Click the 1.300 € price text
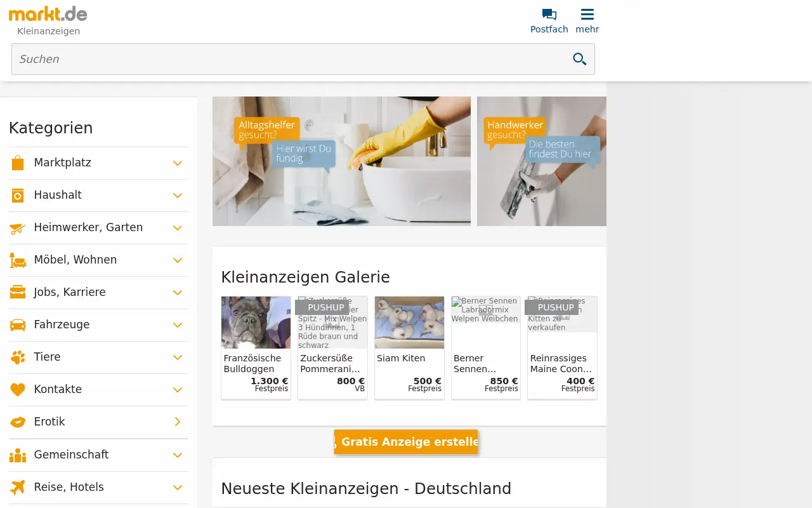This screenshot has height=508, width=812. (x=270, y=382)
